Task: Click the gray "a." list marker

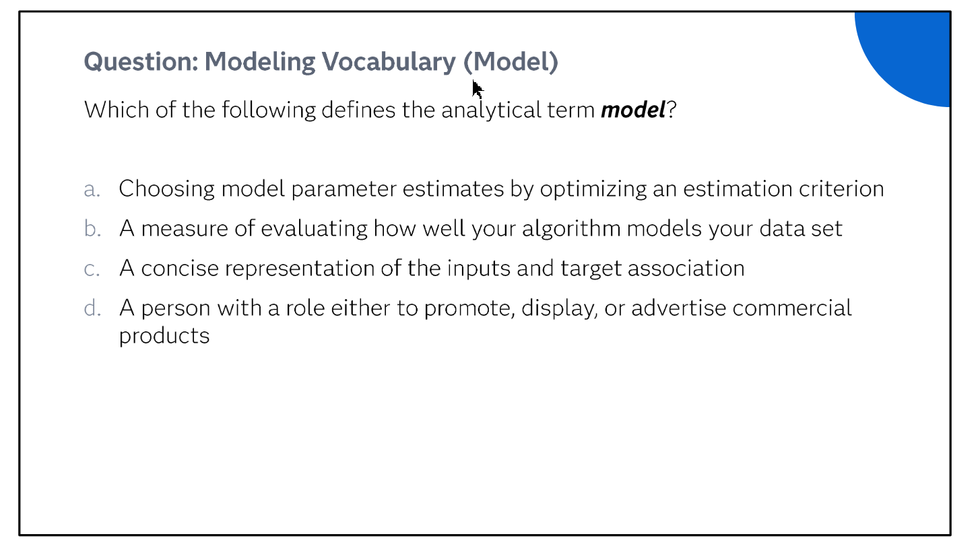Action: (92, 189)
